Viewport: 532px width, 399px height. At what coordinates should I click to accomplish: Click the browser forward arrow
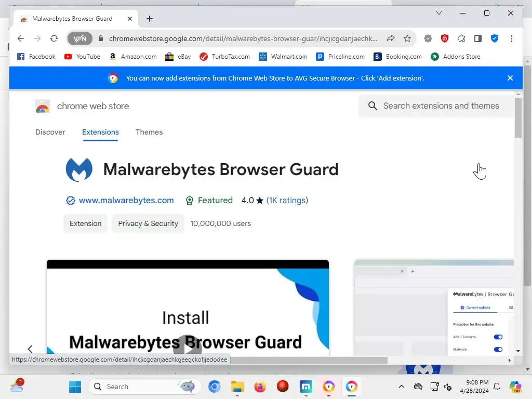37,38
